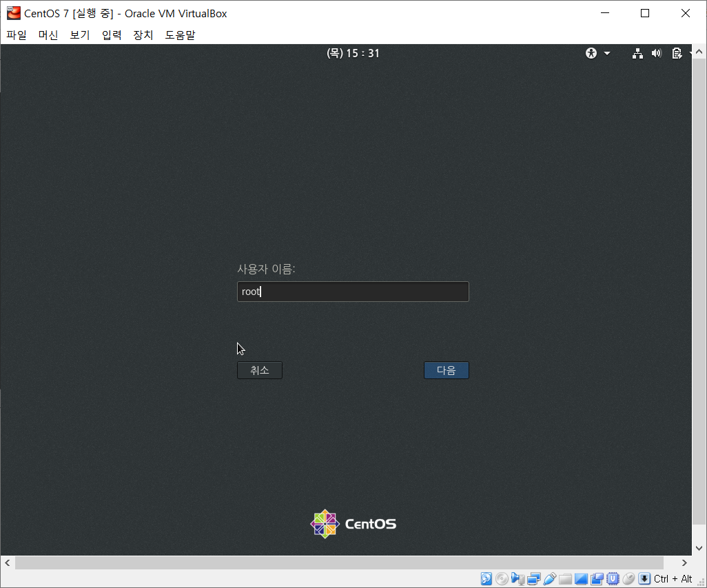Open the accessibility menu icon

(x=591, y=53)
